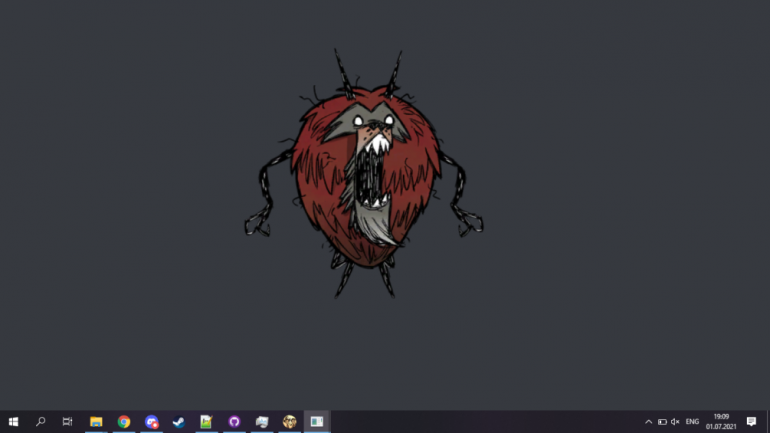Launch Google Chrome from the taskbar
Screen dimensions: 770x433
click(x=124, y=422)
